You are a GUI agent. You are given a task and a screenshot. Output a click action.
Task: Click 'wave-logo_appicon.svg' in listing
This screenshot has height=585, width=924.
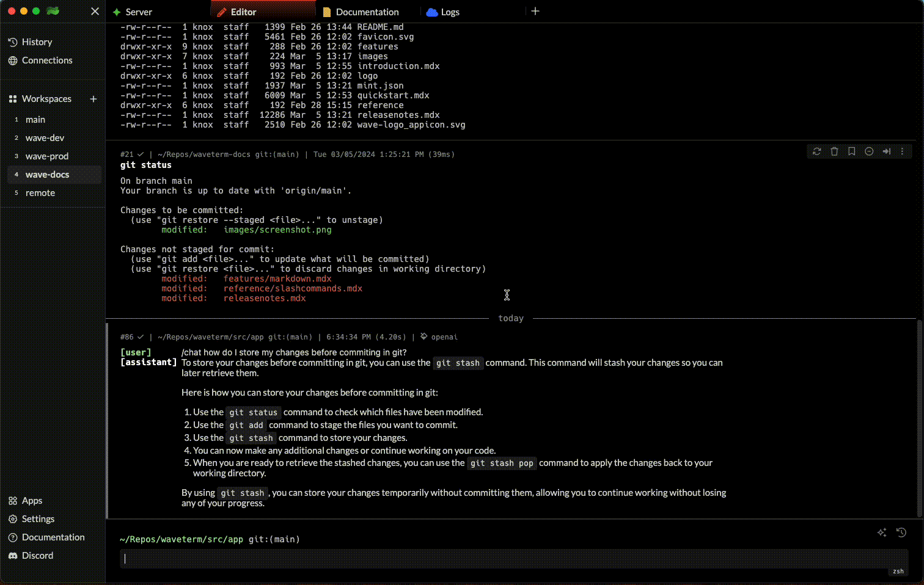tap(411, 125)
